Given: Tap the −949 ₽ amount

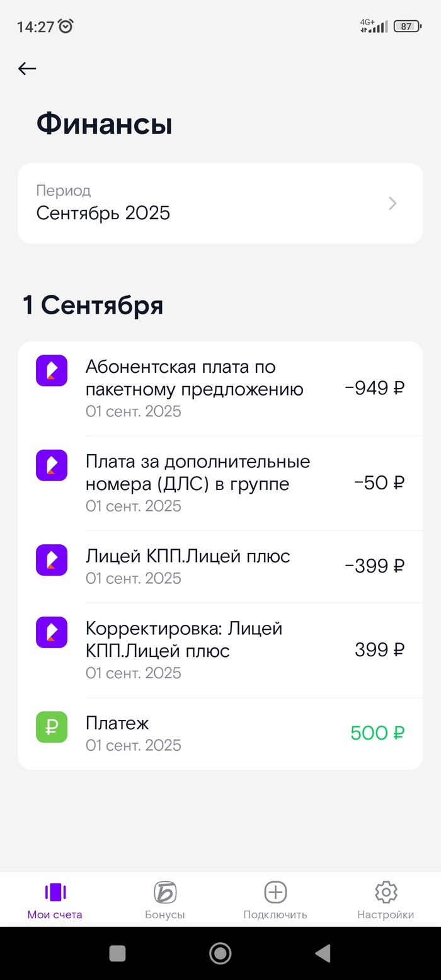Looking at the screenshot, I should 375,388.
